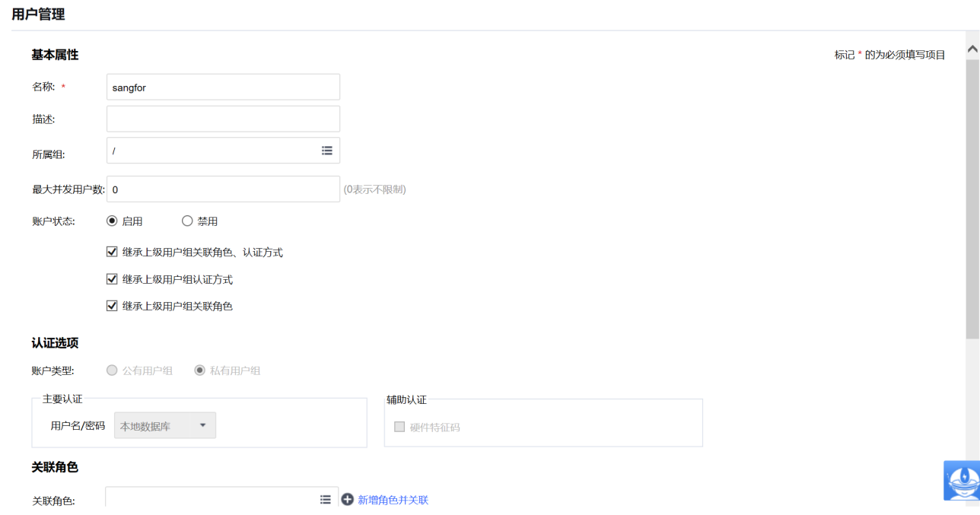Click the empty 描述 input field
The width and height of the screenshot is (980, 515).
(223, 119)
